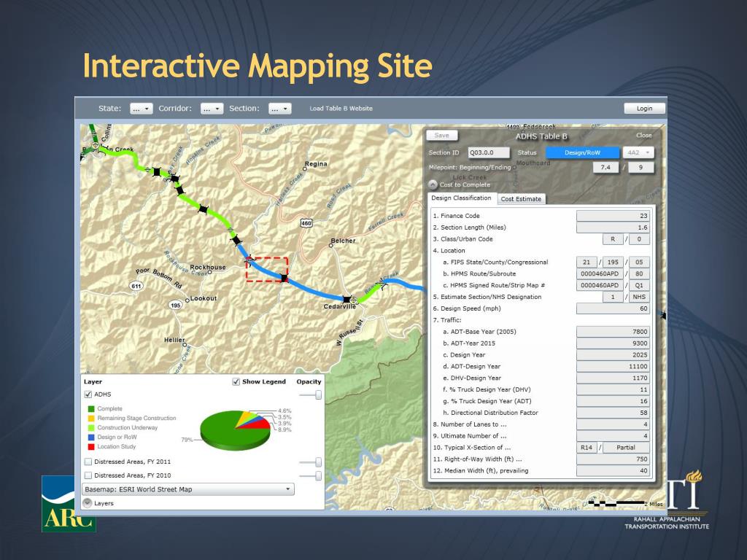The height and width of the screenshot is (560, 747).
Task: Click Load Table B Website link
Action: [x=341, y=109]
